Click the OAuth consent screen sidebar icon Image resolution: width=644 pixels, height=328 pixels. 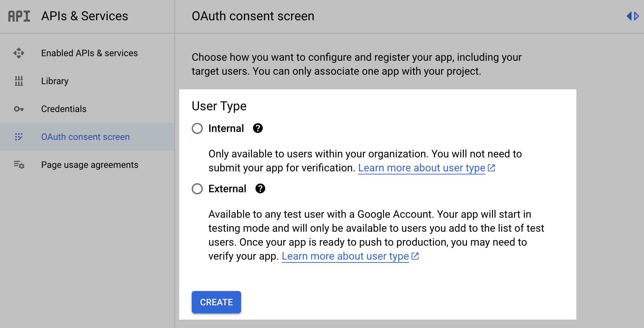coord(19,137)
